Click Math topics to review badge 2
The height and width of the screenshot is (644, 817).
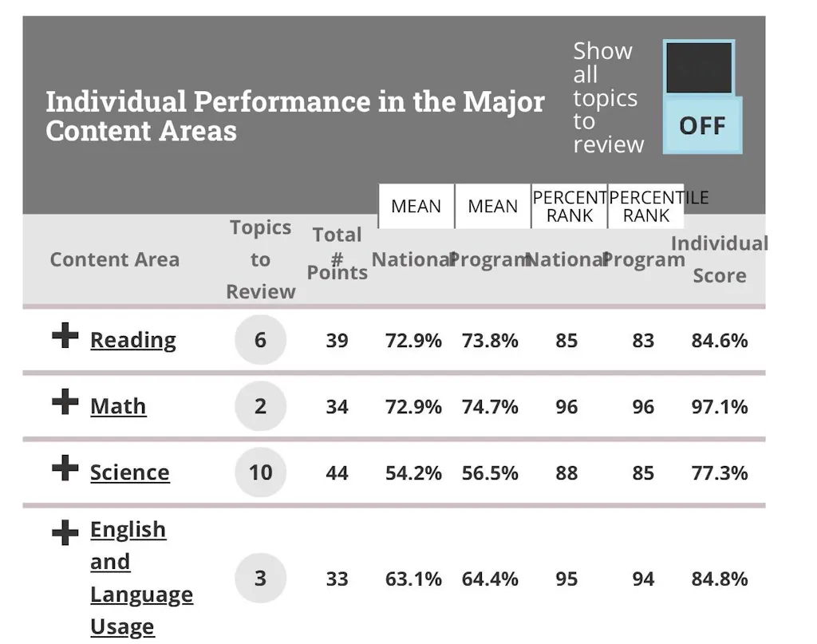click(x=260, y=406)
